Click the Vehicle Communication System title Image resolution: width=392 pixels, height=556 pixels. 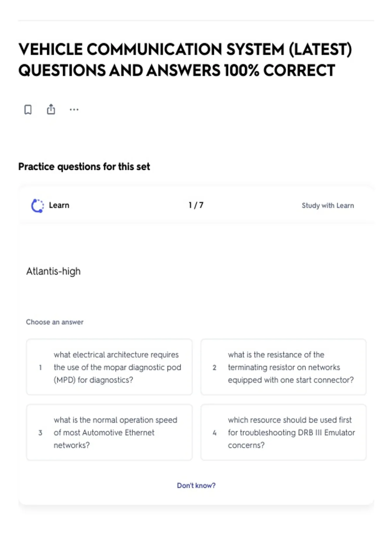(x=185, y=60)
